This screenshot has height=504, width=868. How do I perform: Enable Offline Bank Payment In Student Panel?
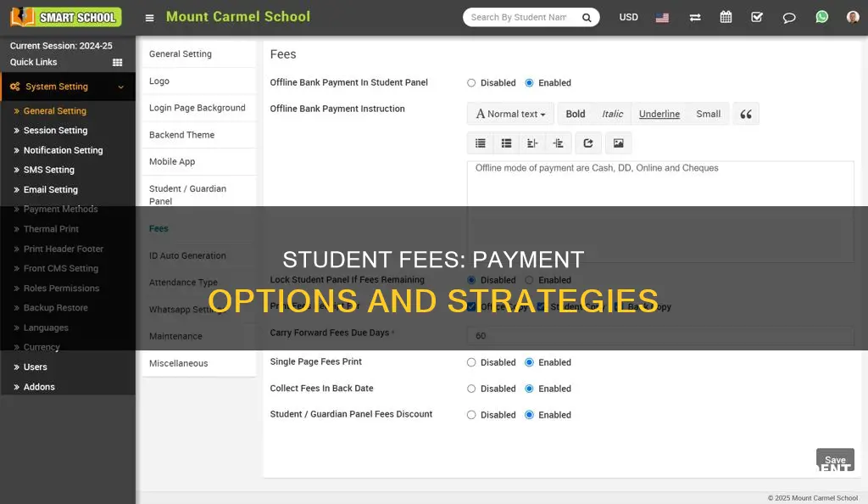click(529, 83)
